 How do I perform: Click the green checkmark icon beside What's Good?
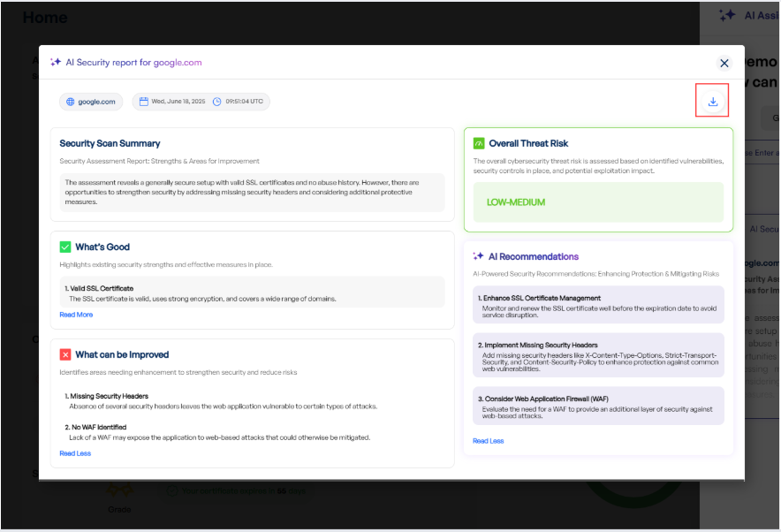pyautogui.click(x=65, y=247)
